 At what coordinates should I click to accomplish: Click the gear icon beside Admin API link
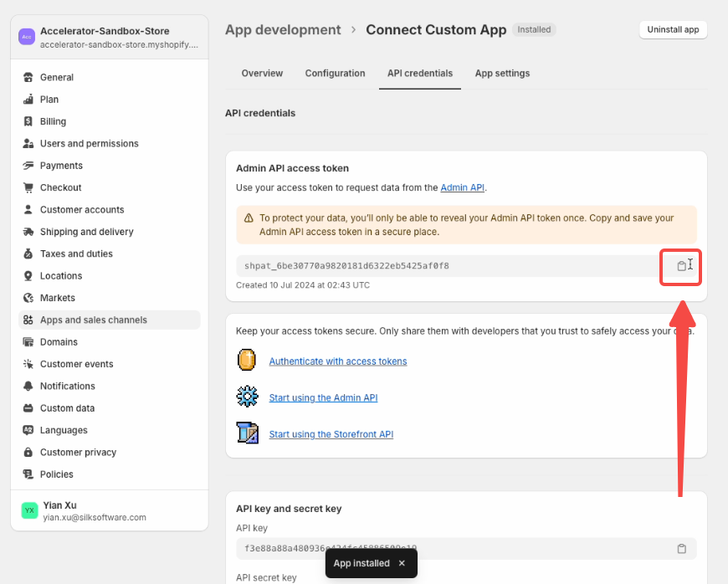pos(247,397)
